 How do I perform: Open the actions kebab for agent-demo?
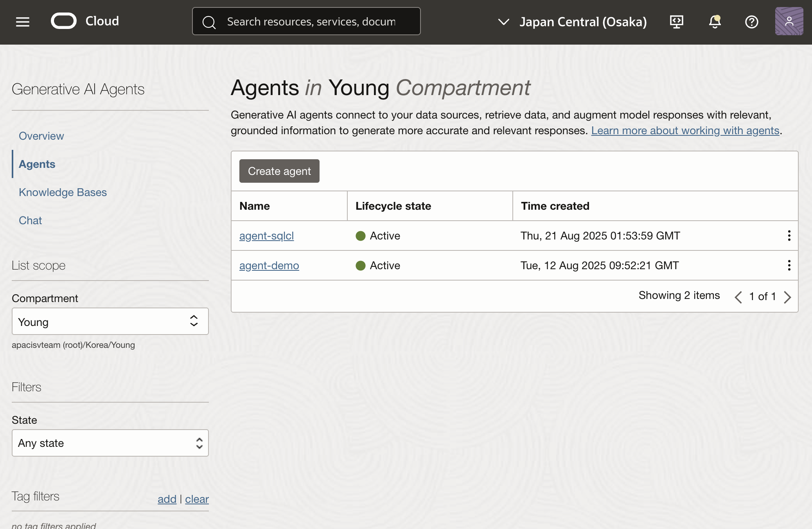pyautogui.click(x=789, y=265)
